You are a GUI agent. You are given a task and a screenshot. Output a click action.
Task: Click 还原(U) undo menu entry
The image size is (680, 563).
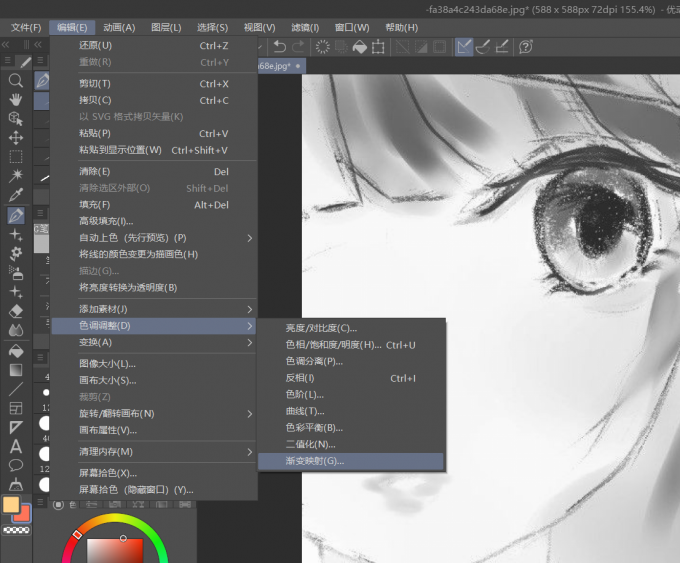pyautogui.click(x=154, y=46)
